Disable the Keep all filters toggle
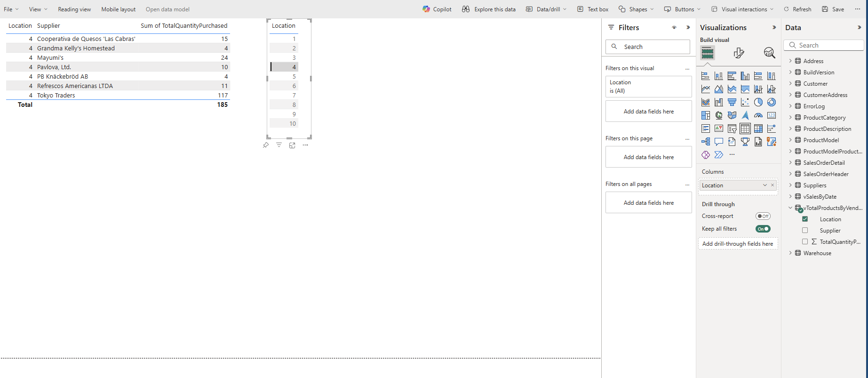 [x=763, y=229]
